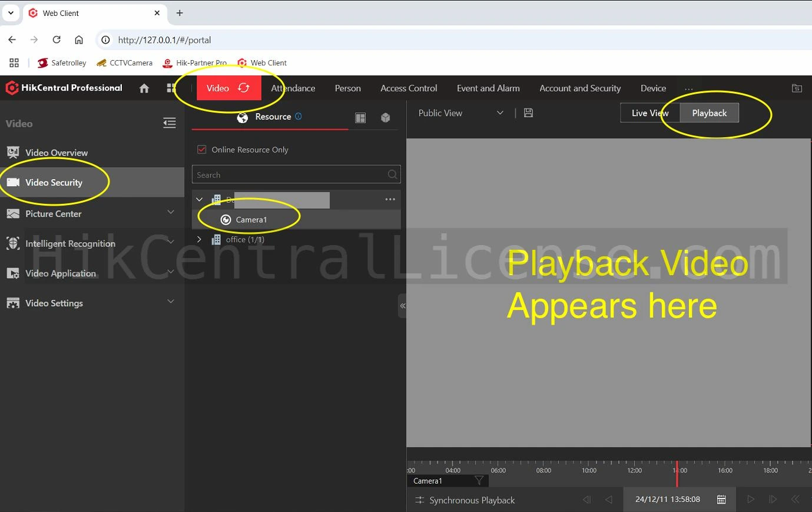Screen dimensions: 812x512
Task: Open the Public View dropdown
Action: click(x=461, y=113)
